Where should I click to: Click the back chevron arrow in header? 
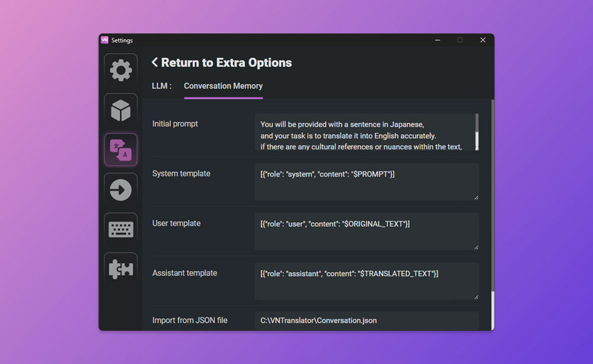point(155,62)
